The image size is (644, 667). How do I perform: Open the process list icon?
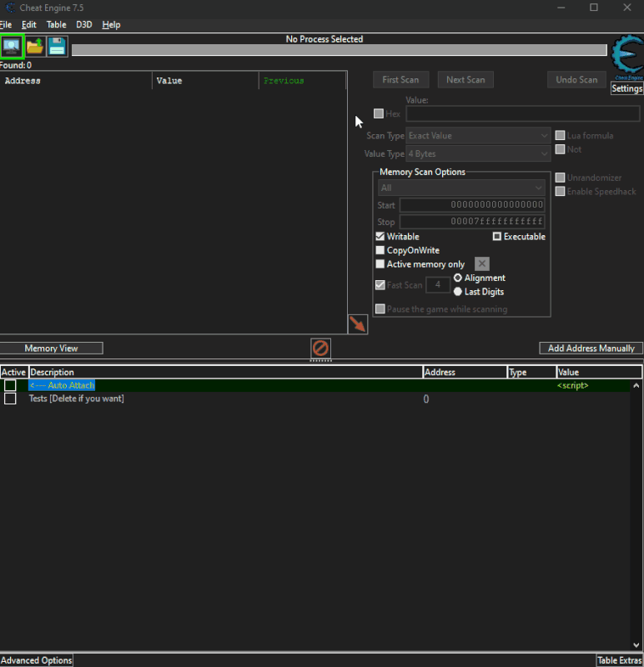click(12, 47)
